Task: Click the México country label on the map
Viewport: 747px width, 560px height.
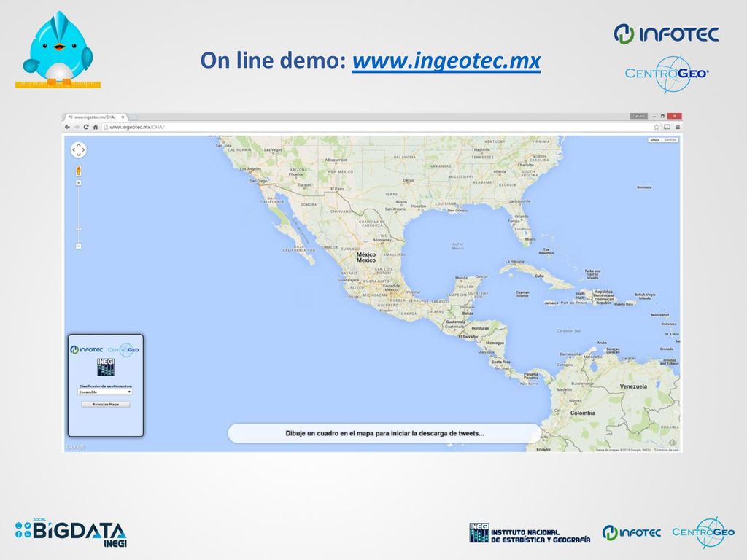Action: click(366, 257)
